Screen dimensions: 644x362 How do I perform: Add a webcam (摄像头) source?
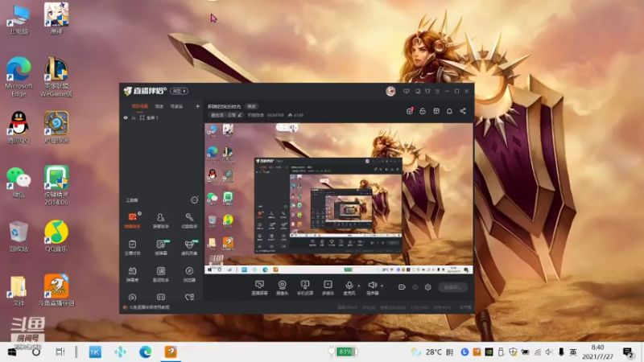283,288
